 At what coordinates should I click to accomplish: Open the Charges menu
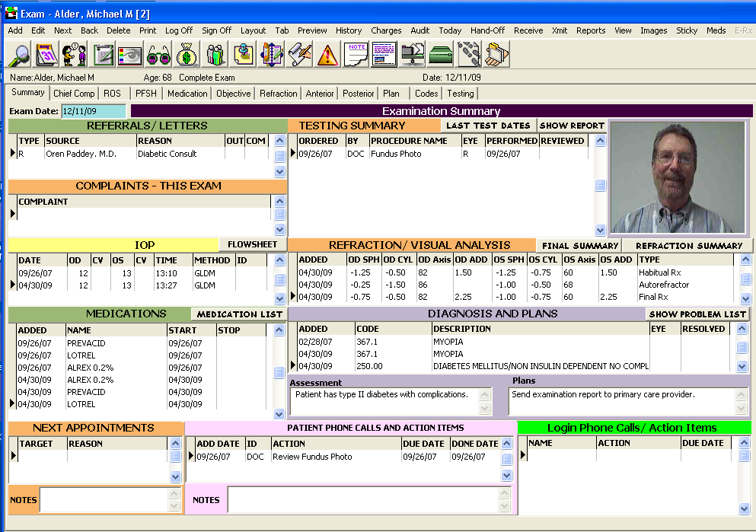(386, 30)
